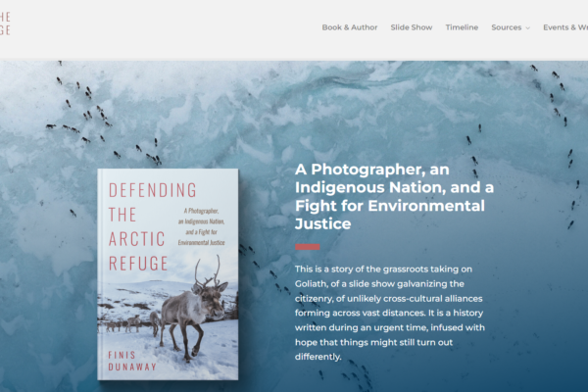Go to the Slide Show page
588x392 pixels.
click(x=412, y=27)
